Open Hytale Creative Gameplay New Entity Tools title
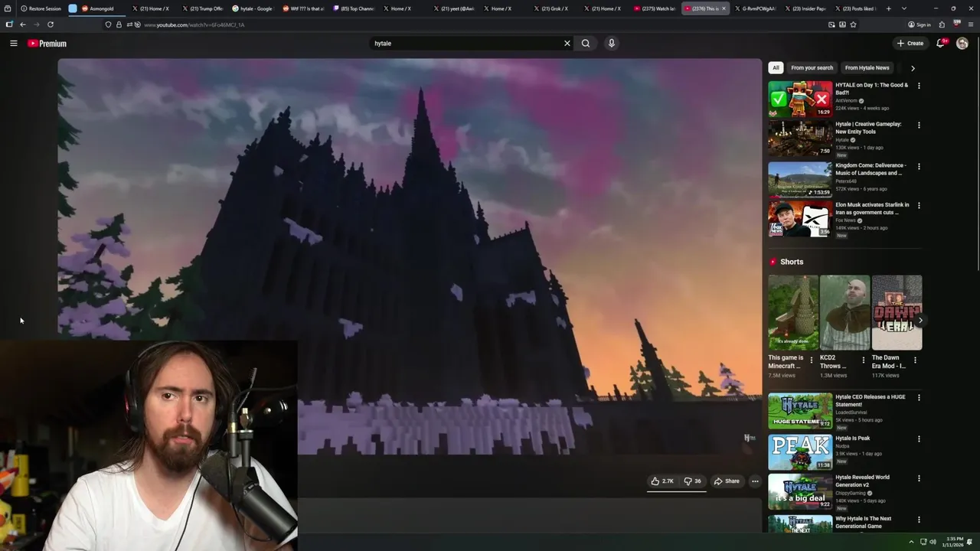This screenshot has width=980, height=551. pos(868,128)
